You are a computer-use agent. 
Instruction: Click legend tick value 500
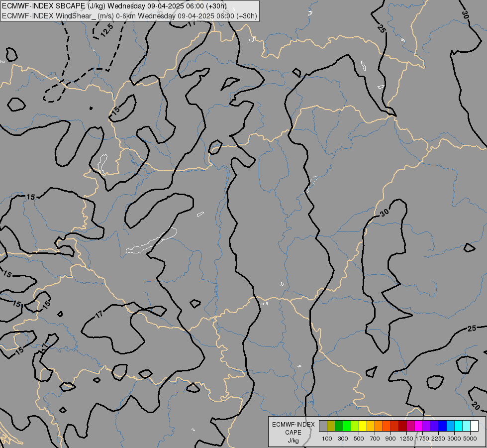[359, 439]
